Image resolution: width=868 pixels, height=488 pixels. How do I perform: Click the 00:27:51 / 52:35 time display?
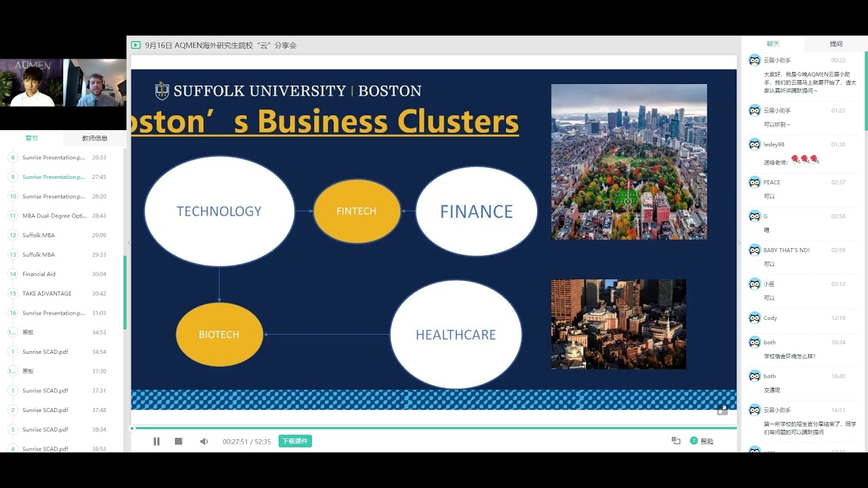tap(247, 441)
